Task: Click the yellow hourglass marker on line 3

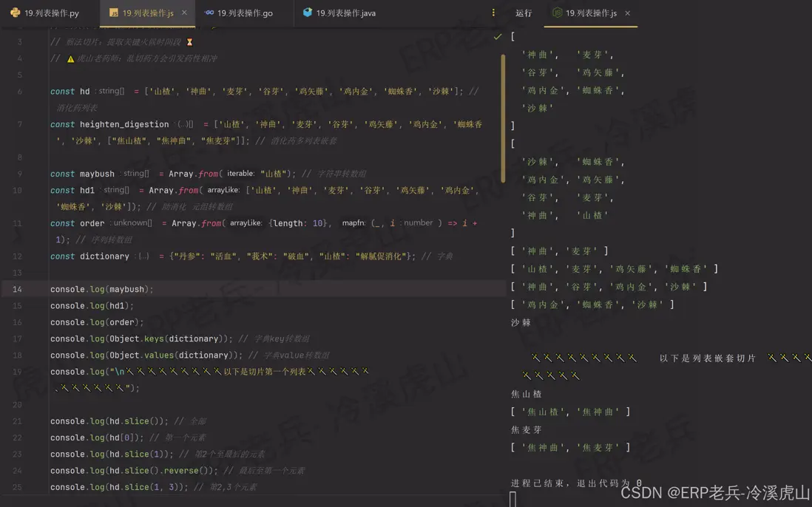Action: tap(189, 43)
